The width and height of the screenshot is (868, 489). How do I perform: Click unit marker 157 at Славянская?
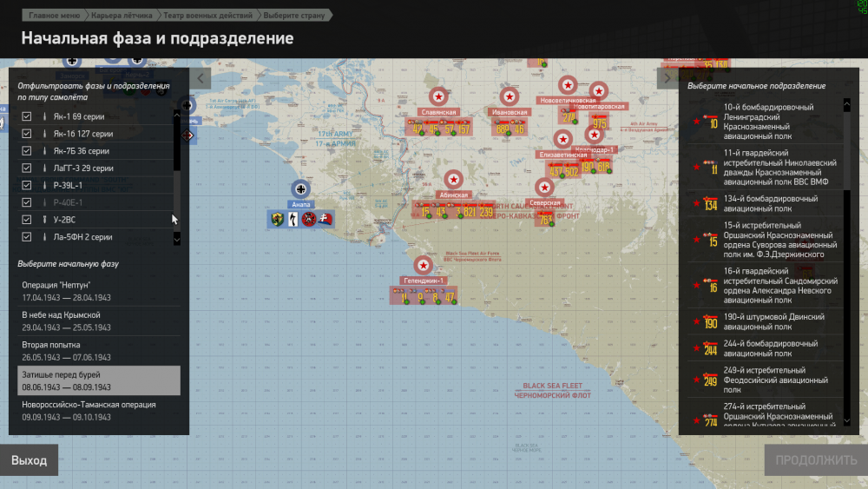tap(464, 128)
